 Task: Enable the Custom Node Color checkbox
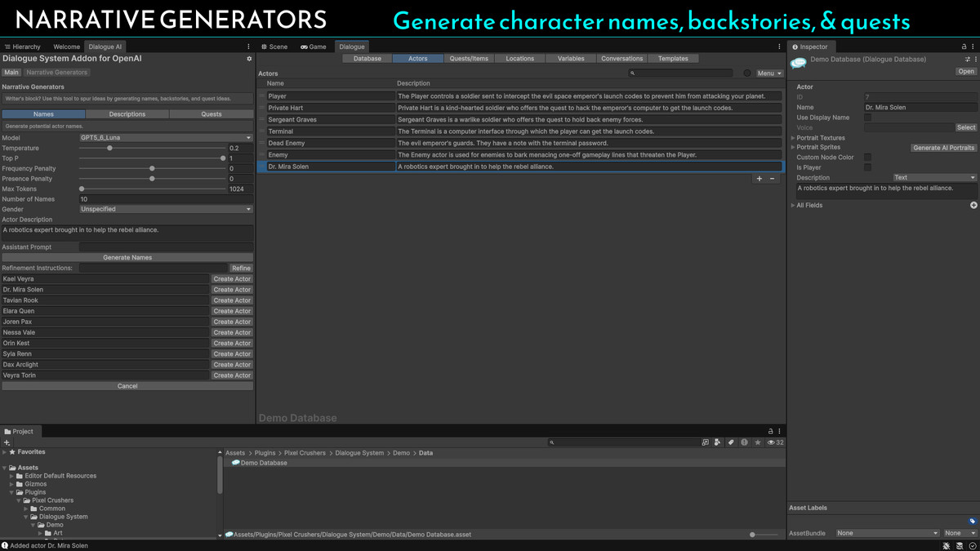point(867,158)
